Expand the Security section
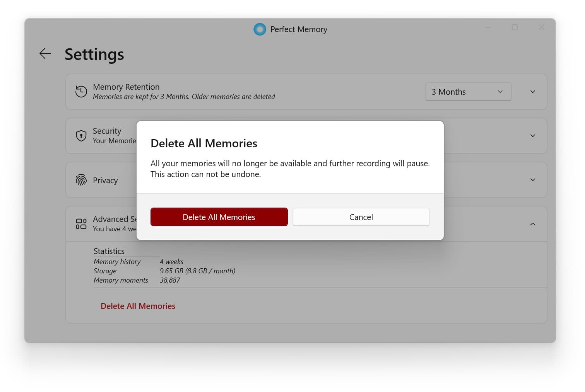 pos(533,136)
